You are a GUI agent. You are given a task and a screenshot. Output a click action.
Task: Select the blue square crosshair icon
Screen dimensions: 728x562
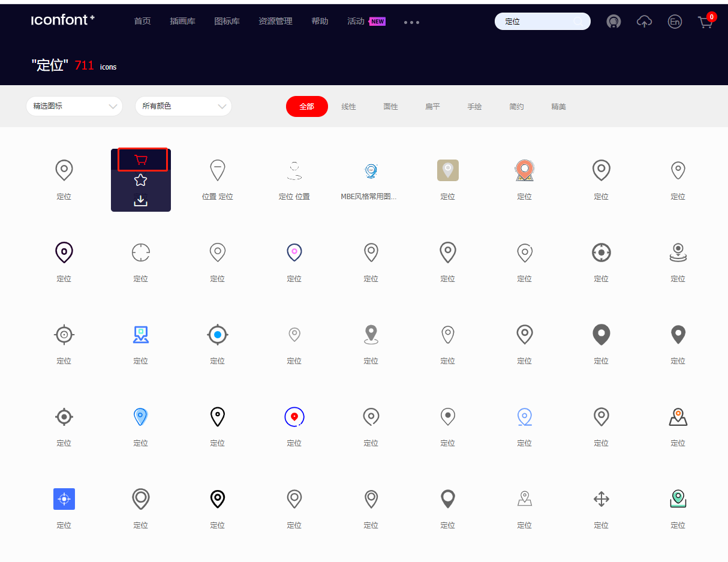coord(64,499)
